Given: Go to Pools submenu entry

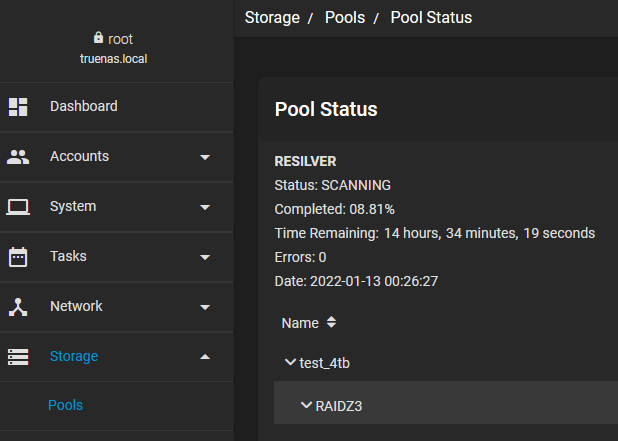Looking at the screenshot, I should tap(65, 405).
